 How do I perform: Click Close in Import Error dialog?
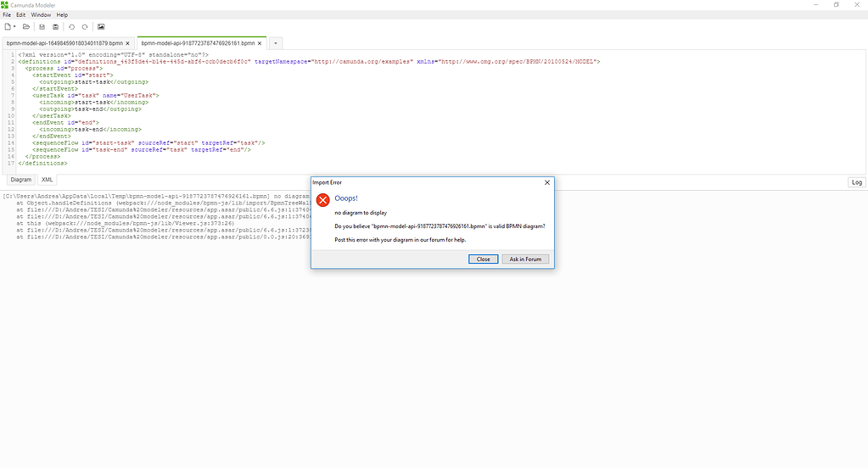(x=484, y=259)
